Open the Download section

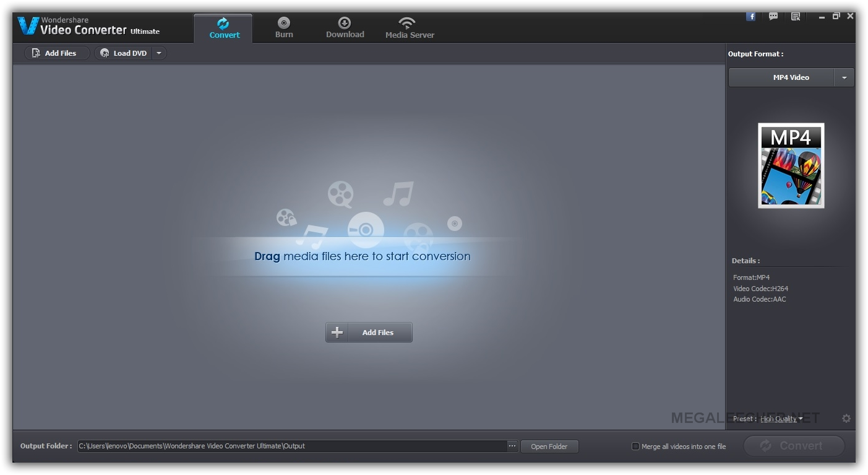tap(345, 26)
